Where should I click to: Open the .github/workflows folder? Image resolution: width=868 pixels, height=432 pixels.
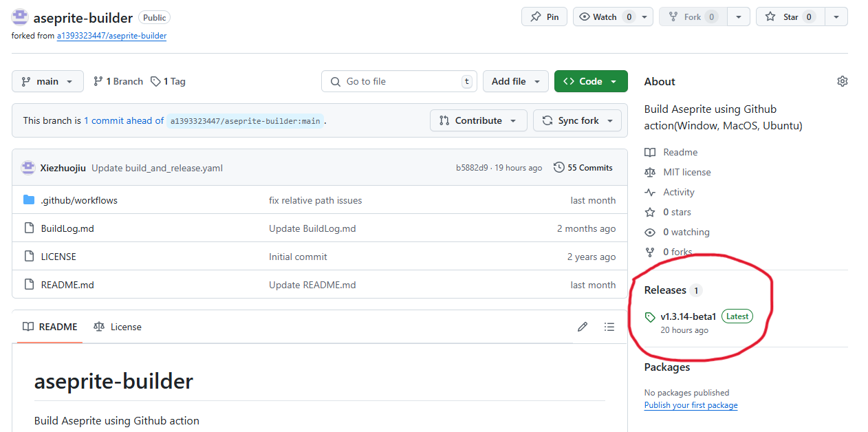(79, 200)
